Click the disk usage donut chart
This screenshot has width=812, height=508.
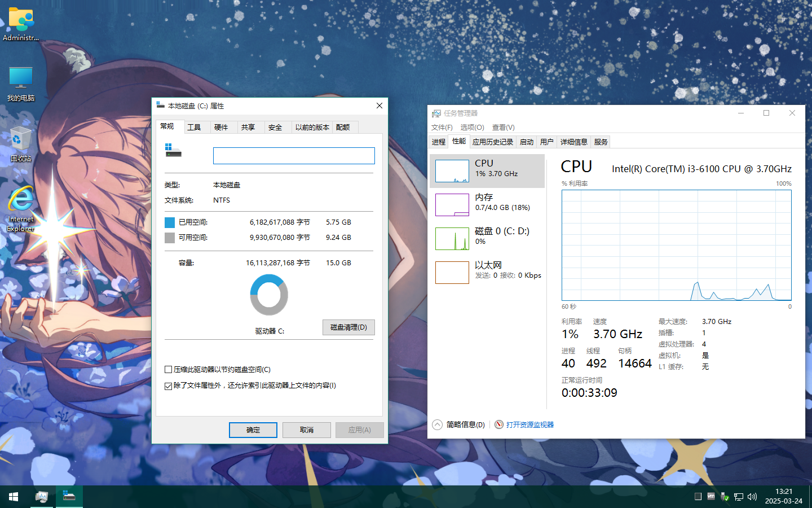click(x=269, y=295)
